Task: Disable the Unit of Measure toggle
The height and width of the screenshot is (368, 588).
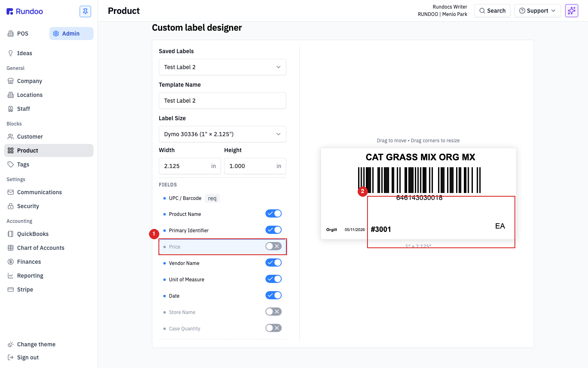Action: coord(274,279)
